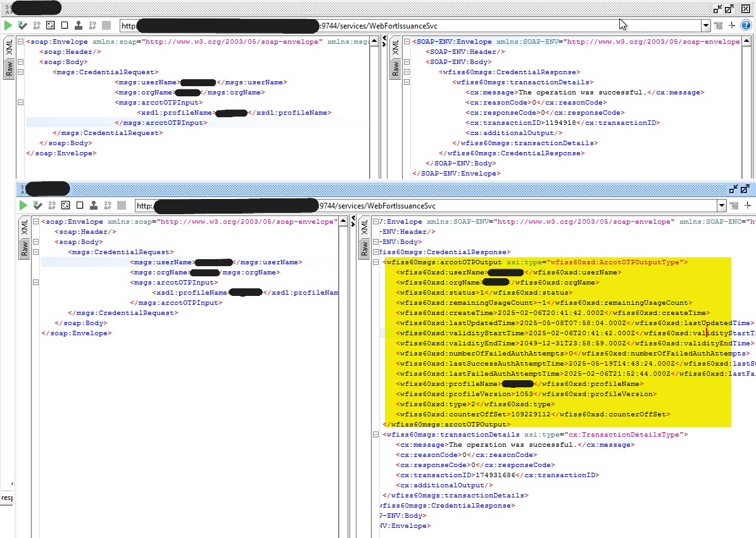Click the splitter collapse arrows between lower request and response
The height and width of the screenshot is (538, 756).
(x=353, y=221)
